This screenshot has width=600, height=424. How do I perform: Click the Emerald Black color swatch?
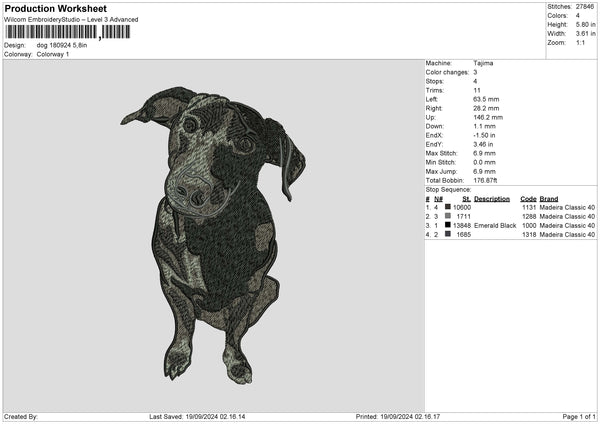(x=448, y=225)
